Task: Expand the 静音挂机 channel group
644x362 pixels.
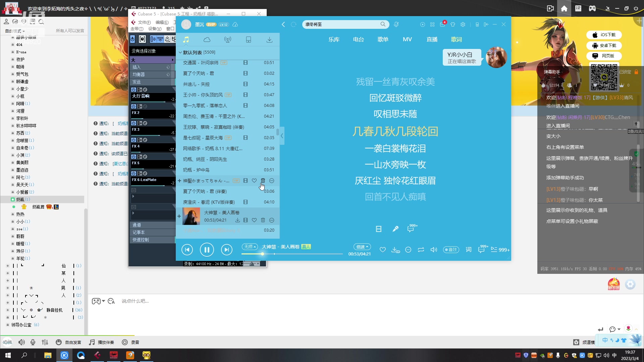Action: 7,310
